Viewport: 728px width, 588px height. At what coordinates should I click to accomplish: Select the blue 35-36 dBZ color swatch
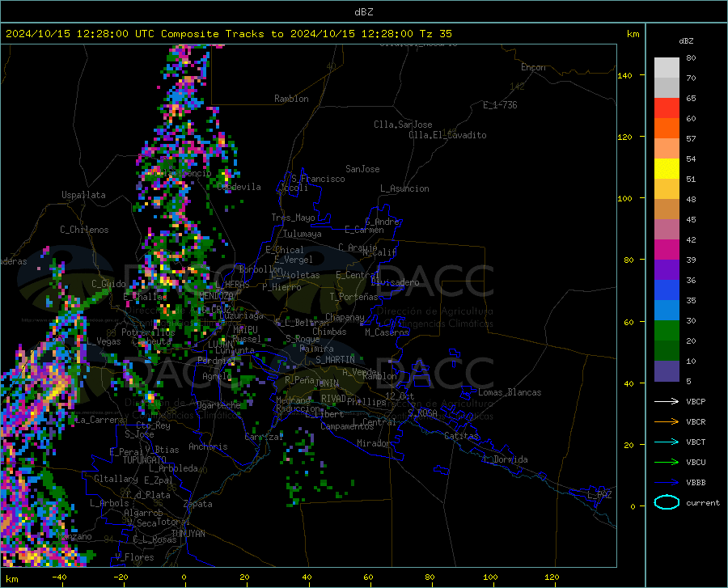(667, 290)
